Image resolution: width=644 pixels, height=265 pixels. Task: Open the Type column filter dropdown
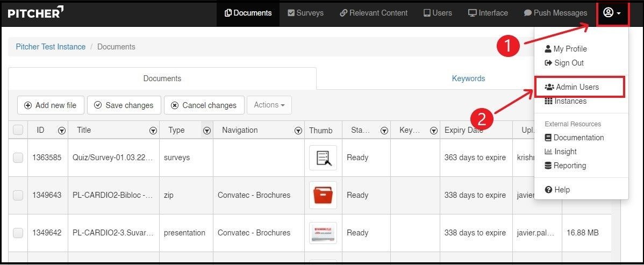tap(206, 130)
